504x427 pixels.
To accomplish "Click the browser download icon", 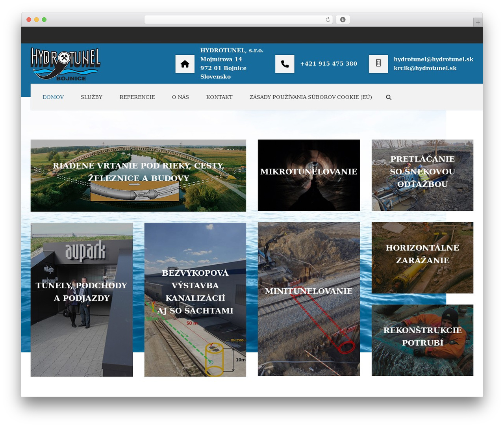I will (x=343, y=20).
